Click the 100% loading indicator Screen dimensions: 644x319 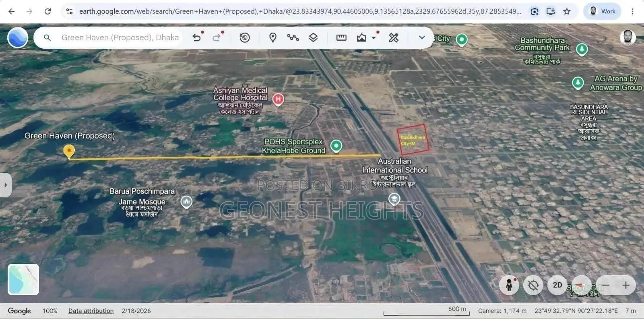click(50, 311)
